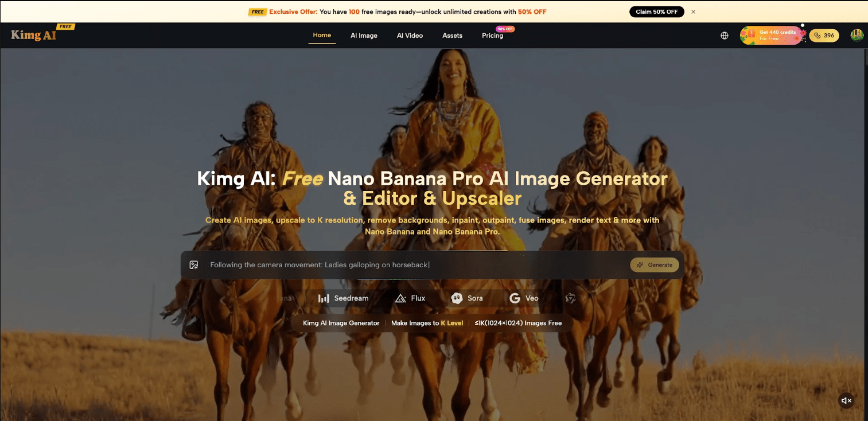Select the Veo model

click(524, 298)
